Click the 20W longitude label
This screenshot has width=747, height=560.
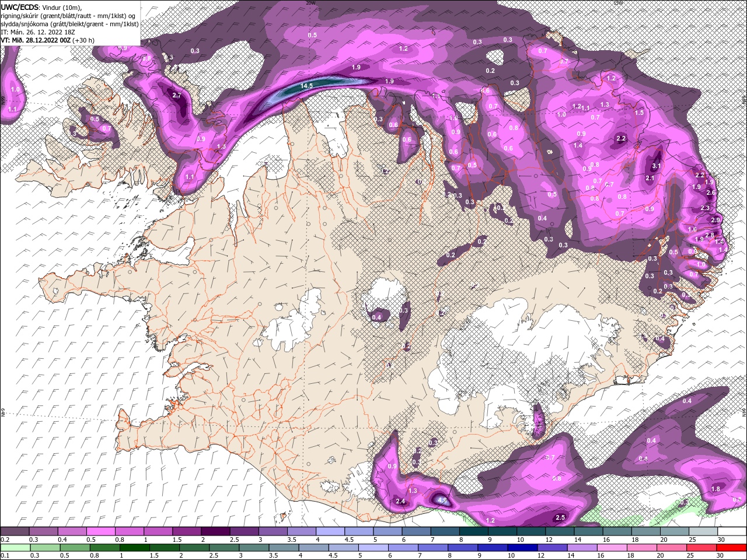tap(310, 2)
